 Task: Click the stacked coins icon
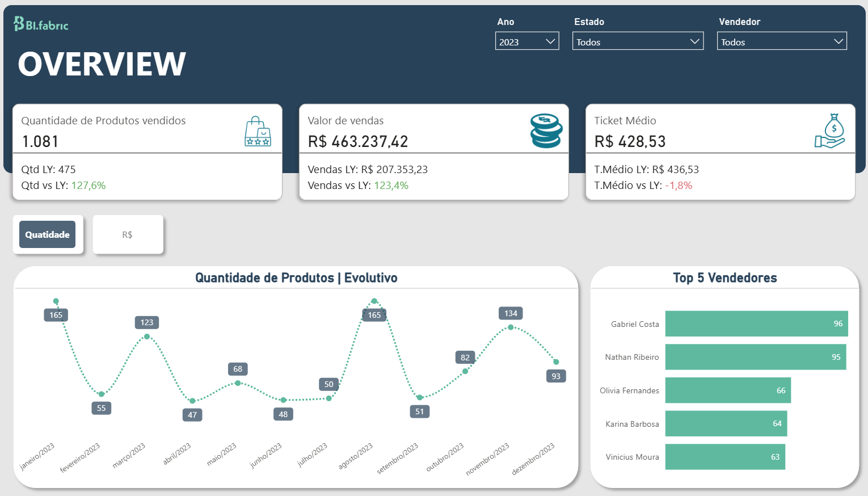[x=546, y=131]
